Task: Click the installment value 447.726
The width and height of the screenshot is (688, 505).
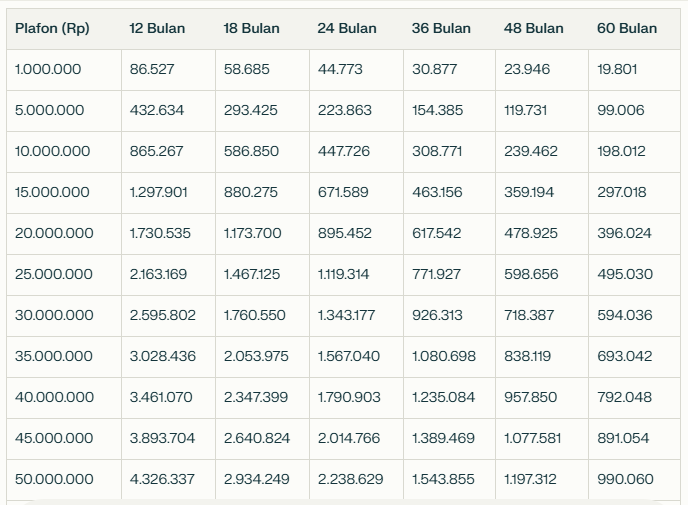Action: (344, 151)
